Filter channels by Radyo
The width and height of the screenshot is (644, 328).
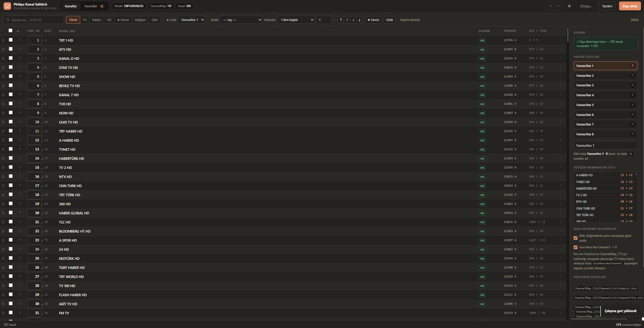point(97,20)
